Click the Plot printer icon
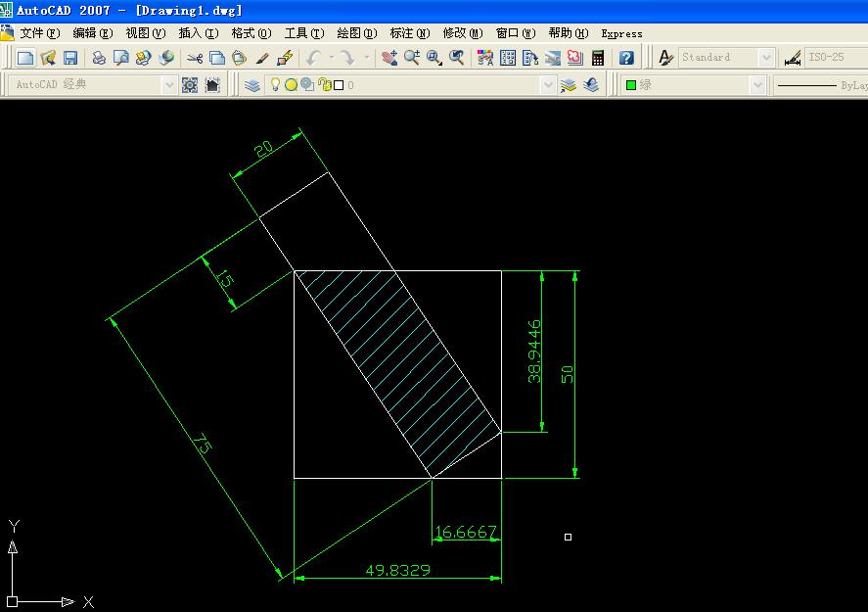The width and height of the screenshot is (868, 612). coord(99,58)
